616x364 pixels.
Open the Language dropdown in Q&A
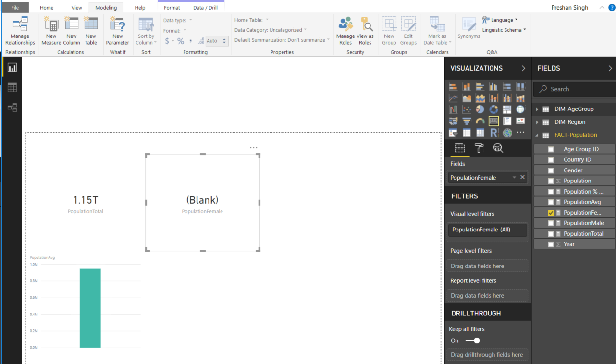500,20
